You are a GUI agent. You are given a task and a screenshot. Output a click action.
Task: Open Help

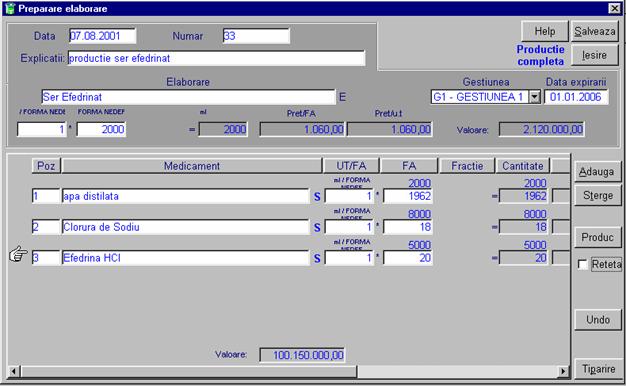(545, 31)
